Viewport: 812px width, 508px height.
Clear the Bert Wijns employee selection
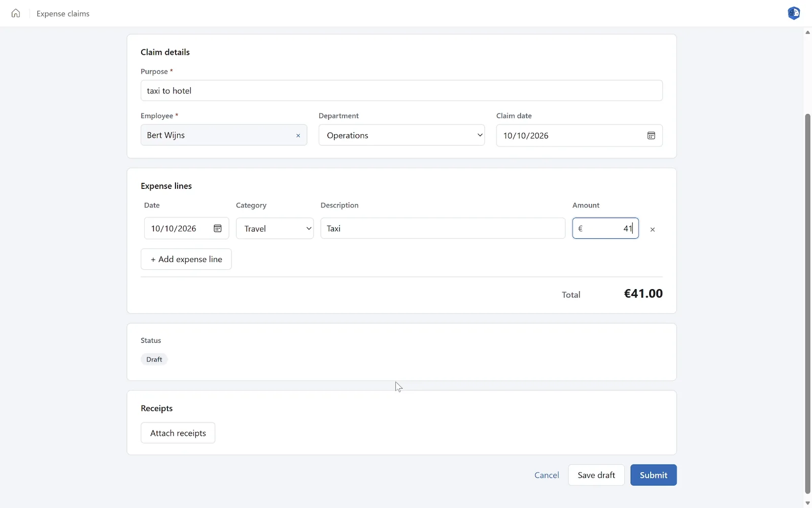[298, 136]
